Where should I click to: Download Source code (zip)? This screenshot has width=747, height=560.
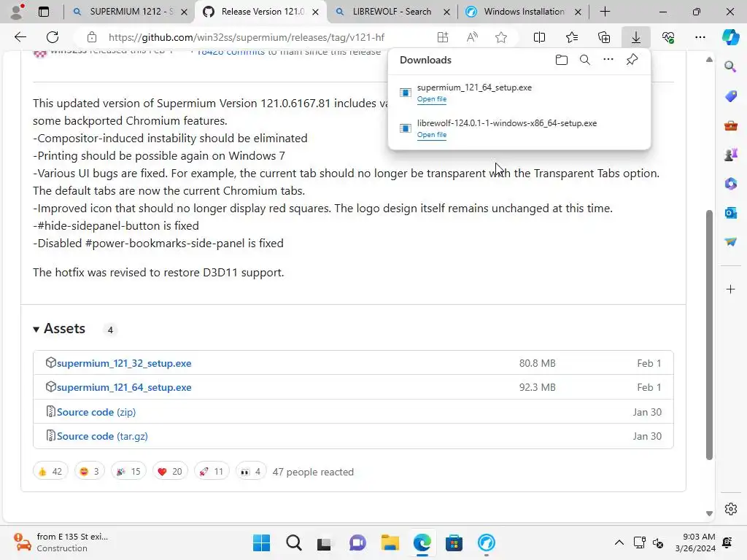pyautogui.click(x=96, y=412)
